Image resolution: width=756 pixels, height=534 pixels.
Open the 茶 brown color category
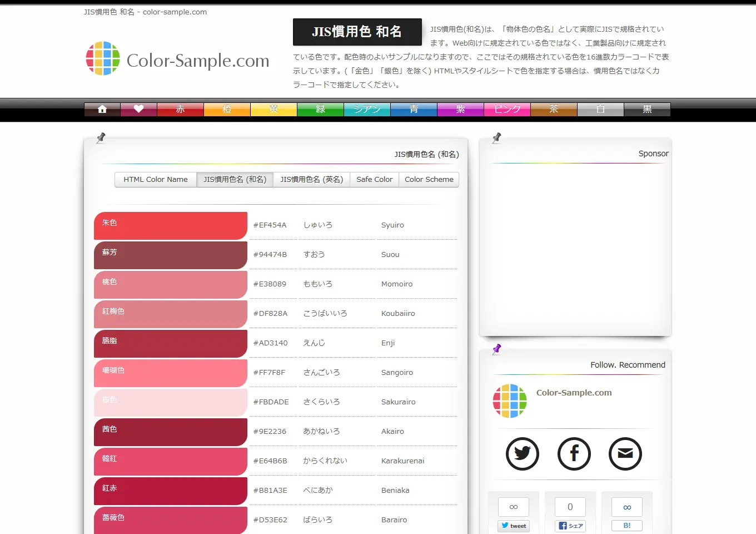click(554, 109)
